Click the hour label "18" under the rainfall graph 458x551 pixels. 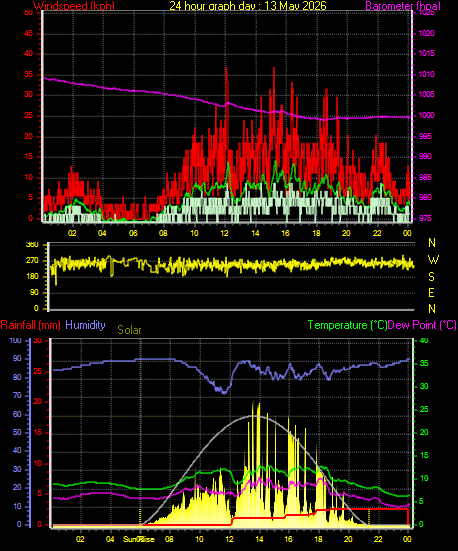319,539
